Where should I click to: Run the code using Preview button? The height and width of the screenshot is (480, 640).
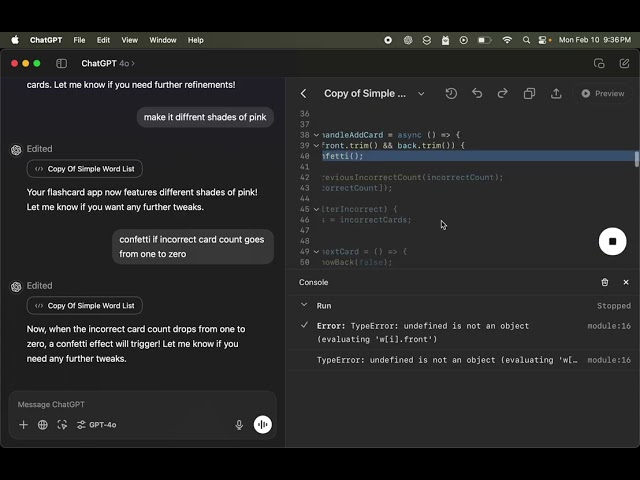[x=602, y=93]
